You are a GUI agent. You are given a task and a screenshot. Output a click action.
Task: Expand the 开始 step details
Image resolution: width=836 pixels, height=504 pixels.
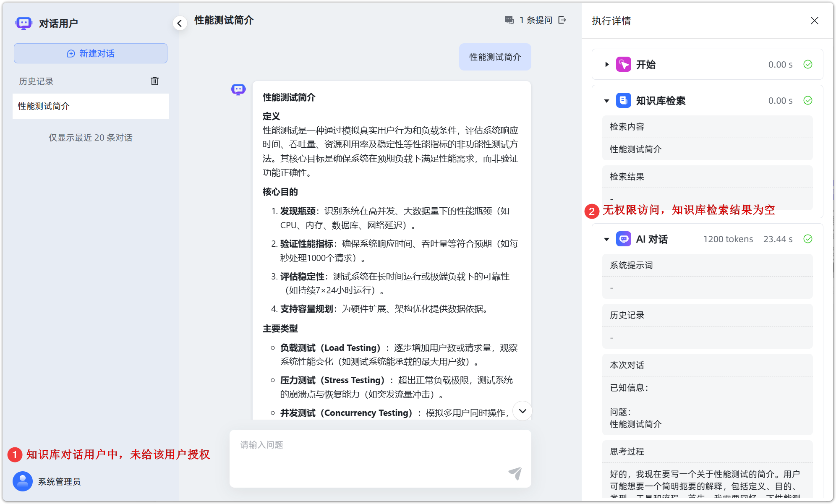tap(606, 64)
